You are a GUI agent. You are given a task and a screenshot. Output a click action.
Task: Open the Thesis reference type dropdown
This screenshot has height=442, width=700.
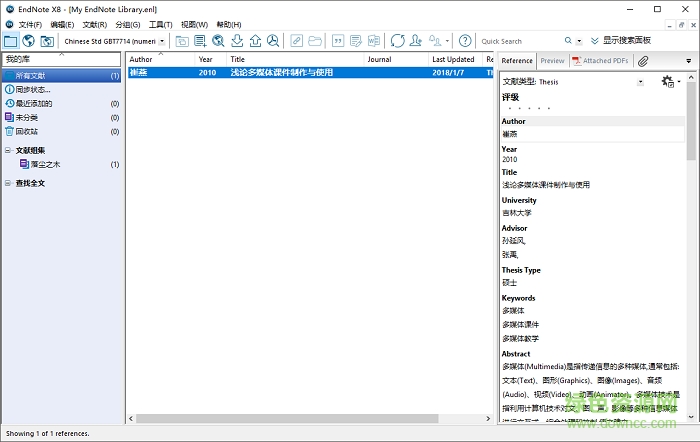(640, 82)
